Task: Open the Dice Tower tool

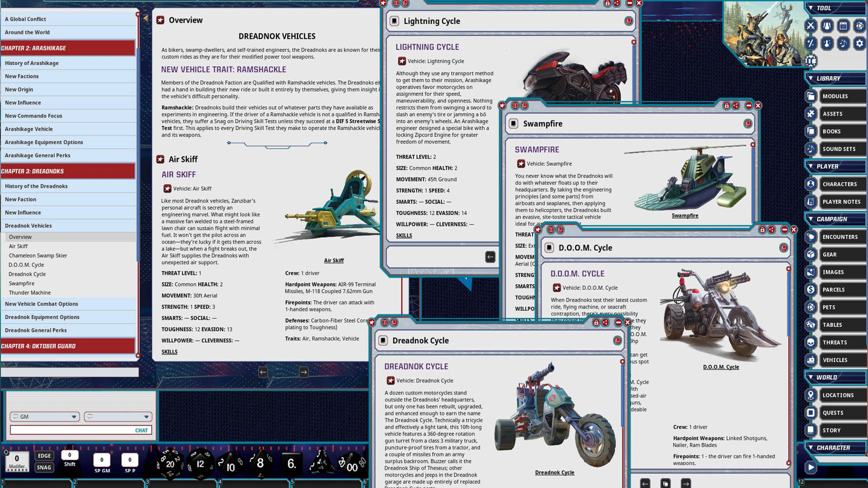Action: tap(859, 26)
